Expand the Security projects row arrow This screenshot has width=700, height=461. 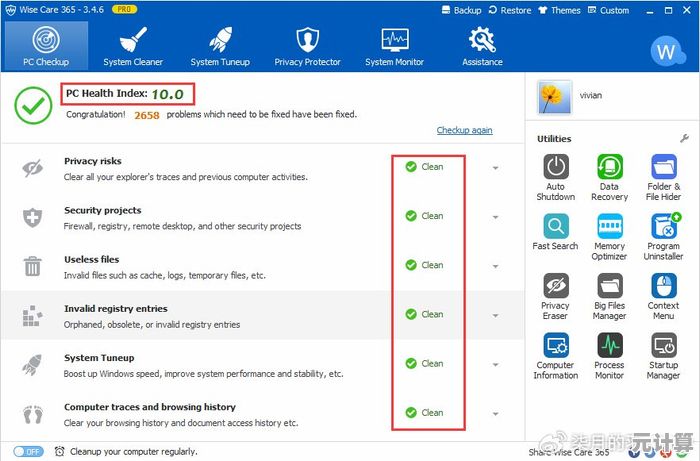[496, 217]
